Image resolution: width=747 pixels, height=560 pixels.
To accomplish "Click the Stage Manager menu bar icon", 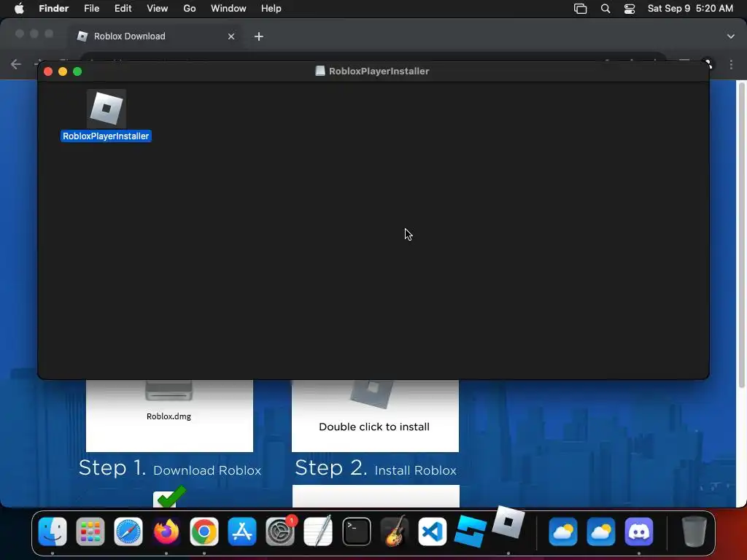I will click(x=580, y=9).
